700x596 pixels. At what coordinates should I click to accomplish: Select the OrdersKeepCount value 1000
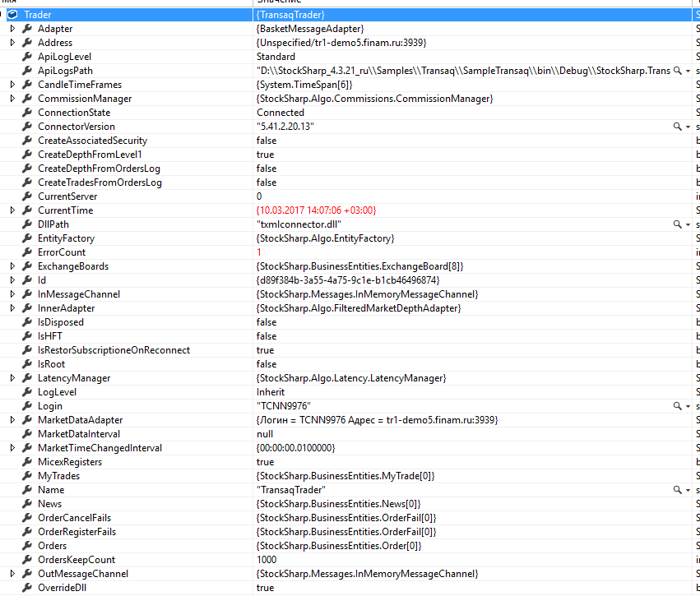tap(267, 560)
